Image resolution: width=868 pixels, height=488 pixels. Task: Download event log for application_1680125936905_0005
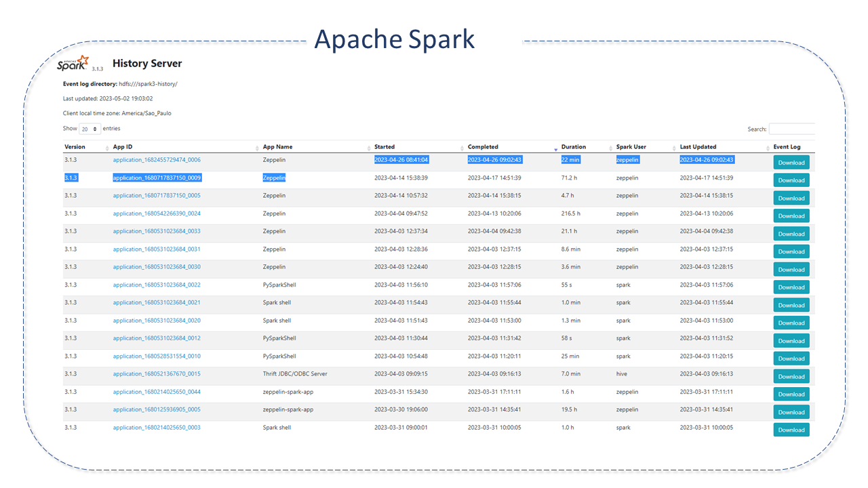click(791, 412)
